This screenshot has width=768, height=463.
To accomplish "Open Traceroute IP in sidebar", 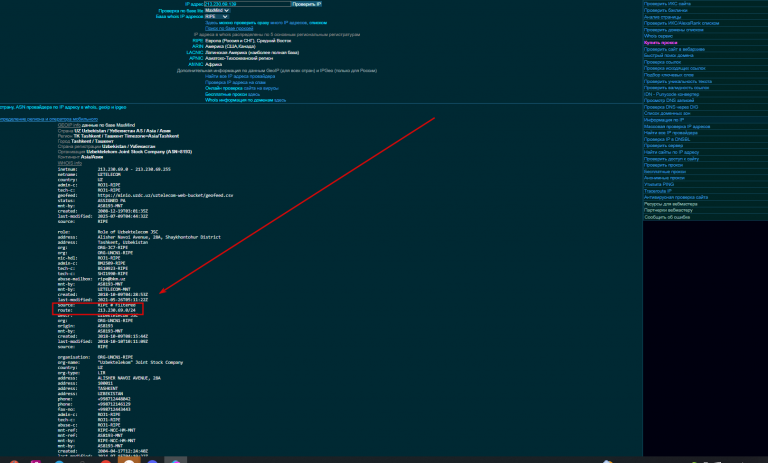I will [657, 191].
